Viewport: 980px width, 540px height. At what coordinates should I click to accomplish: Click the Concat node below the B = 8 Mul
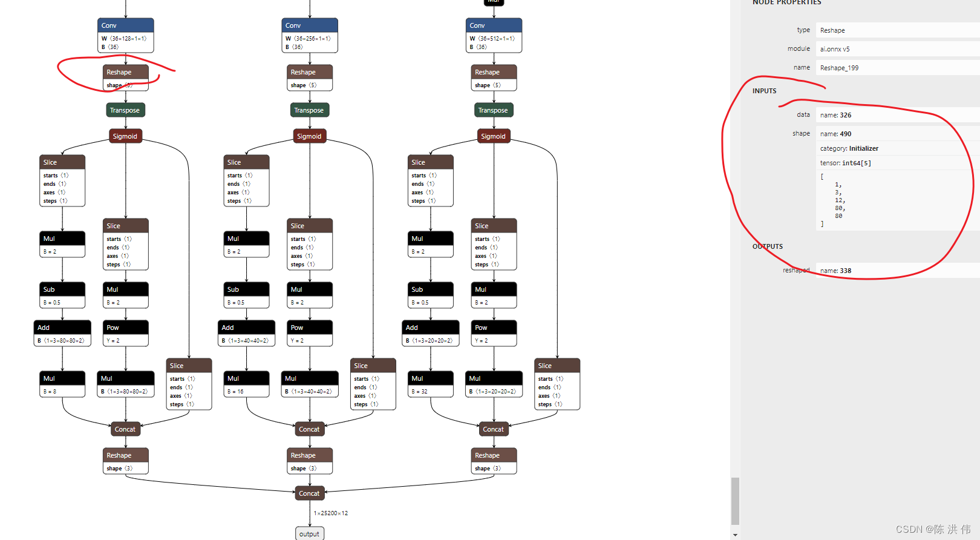[126, 429]
